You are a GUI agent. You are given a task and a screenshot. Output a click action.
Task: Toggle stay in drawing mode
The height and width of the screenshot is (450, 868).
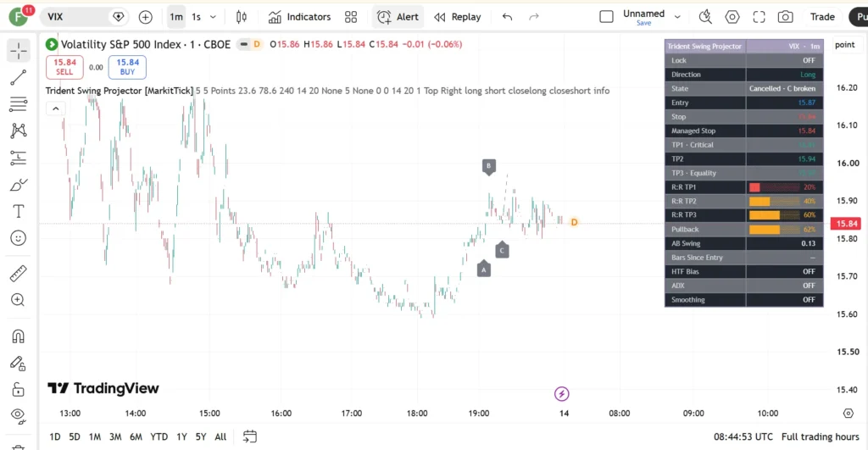(x=19, y=363)
